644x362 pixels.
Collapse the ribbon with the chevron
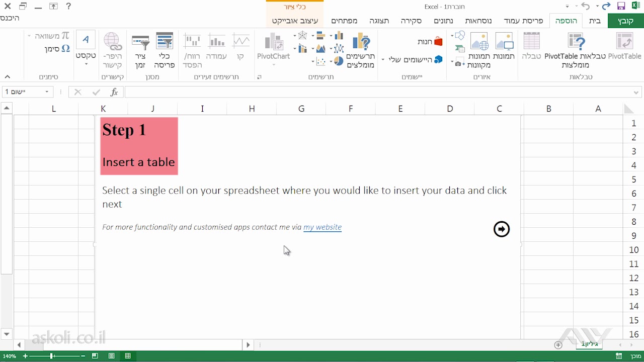7,77
